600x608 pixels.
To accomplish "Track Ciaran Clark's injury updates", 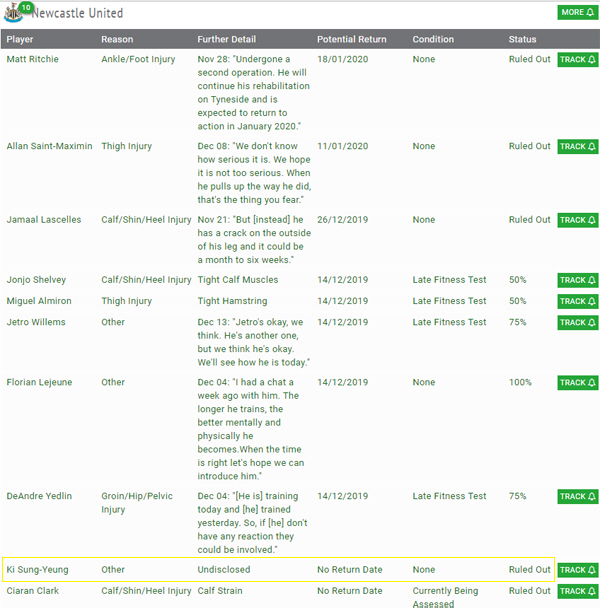I will [x=578, y=591].
